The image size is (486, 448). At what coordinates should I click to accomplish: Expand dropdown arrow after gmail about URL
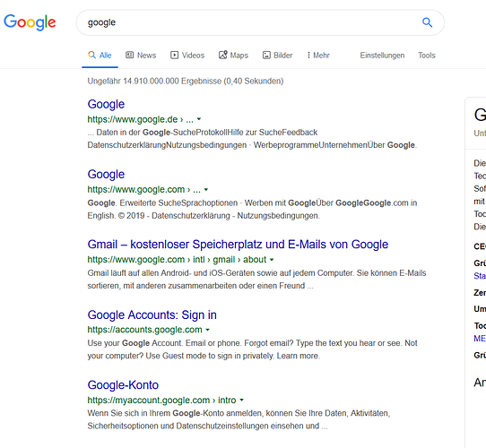coord(272,260)
